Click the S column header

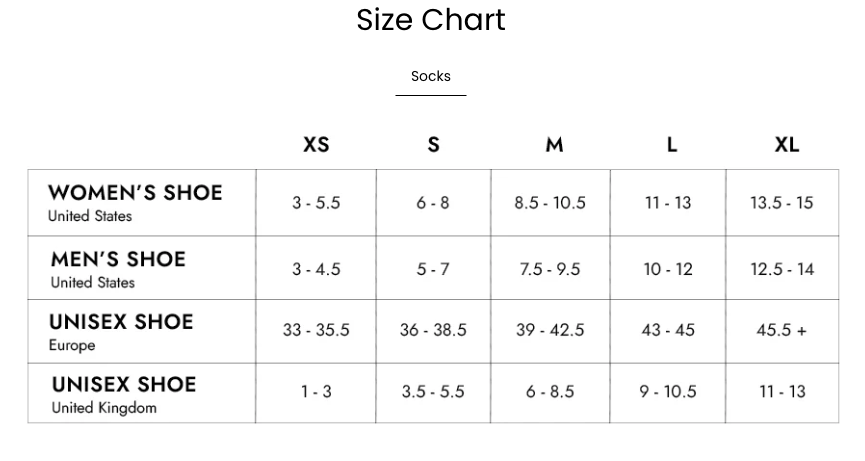(433, 145)
